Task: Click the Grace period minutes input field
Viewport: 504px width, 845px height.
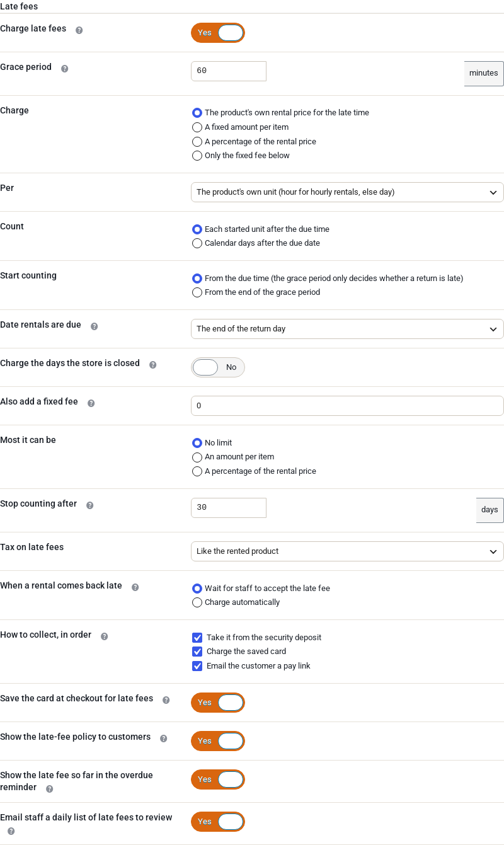Action: (x=229, y=71)
